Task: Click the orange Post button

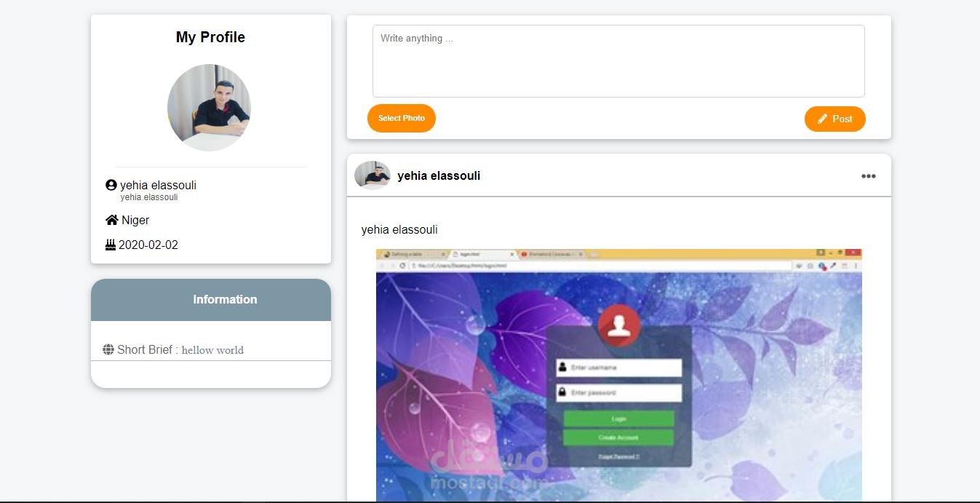Action: [835, 119]
